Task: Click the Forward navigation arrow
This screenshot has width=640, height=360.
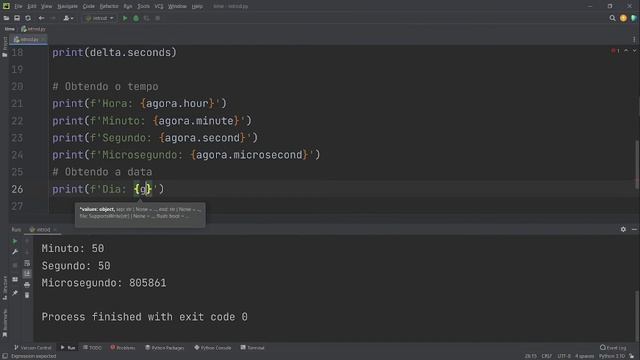Action: click(x=53, y=18)
